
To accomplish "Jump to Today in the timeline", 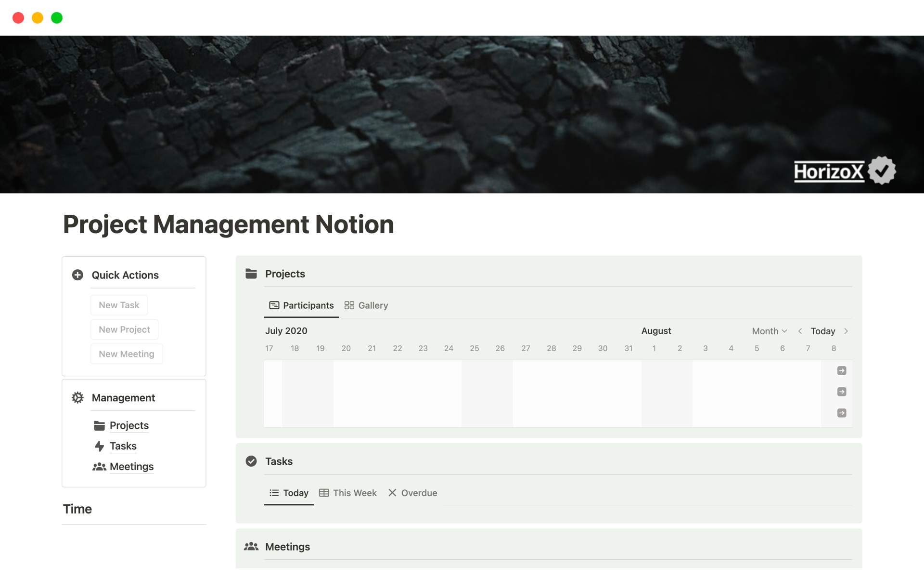I will [x=822, y=331].
